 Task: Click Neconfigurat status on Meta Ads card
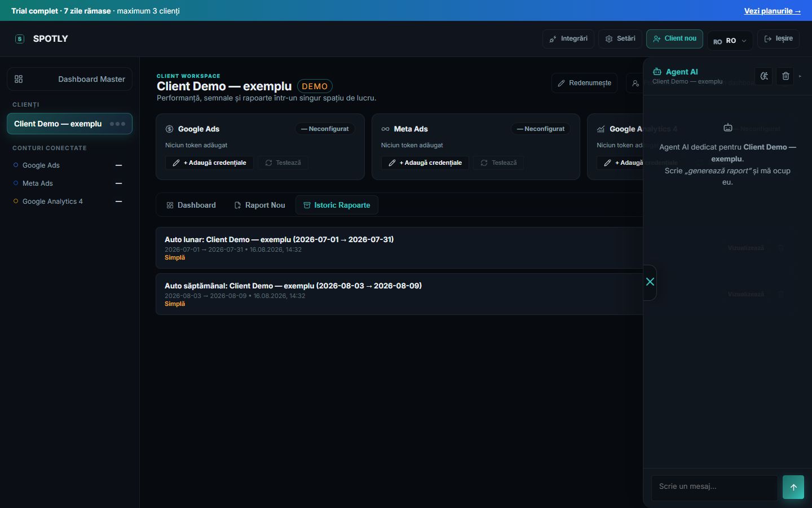point(541,129)
